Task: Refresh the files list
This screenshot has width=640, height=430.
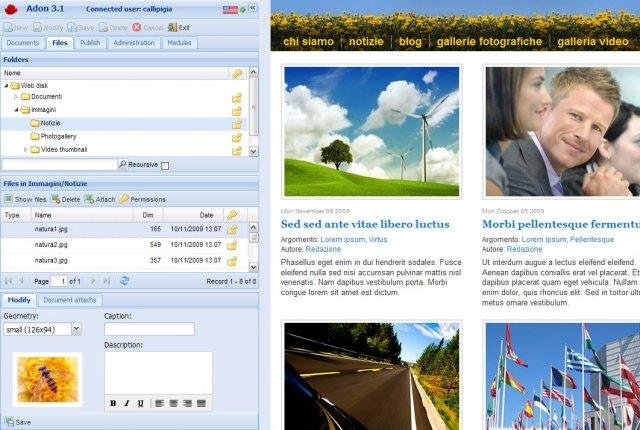Action: (x=124, y=281)
